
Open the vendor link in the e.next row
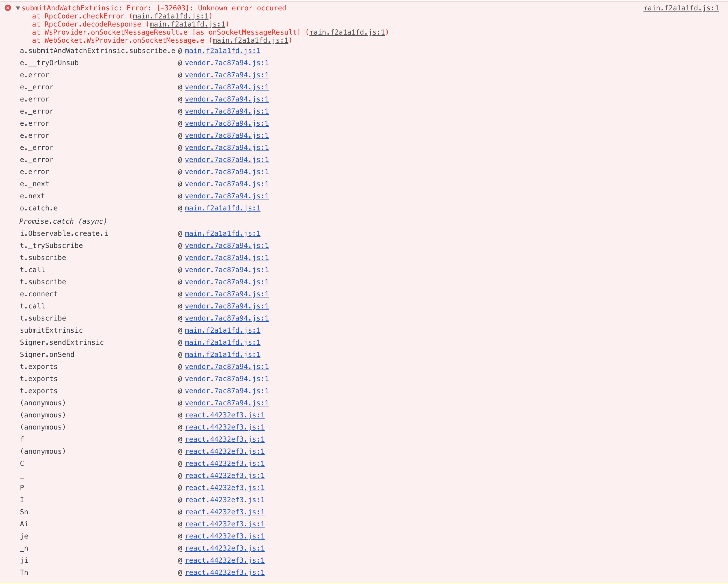click(x=227, y=196)
